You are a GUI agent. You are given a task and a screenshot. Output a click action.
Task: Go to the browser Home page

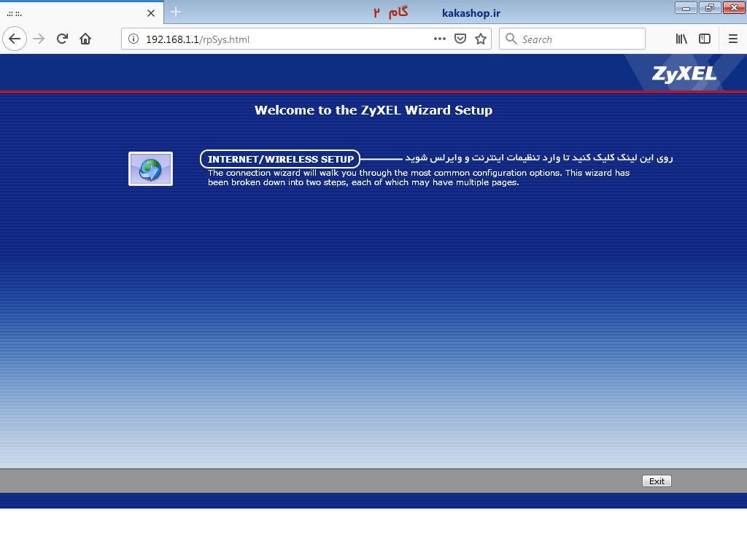pyautogui.click(x=85, y=39)
